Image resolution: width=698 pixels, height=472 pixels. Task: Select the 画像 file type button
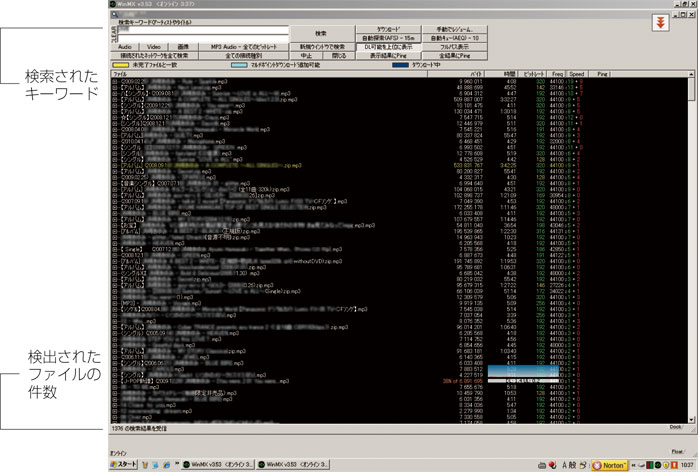pyautogui.click(x=183, y=47)
